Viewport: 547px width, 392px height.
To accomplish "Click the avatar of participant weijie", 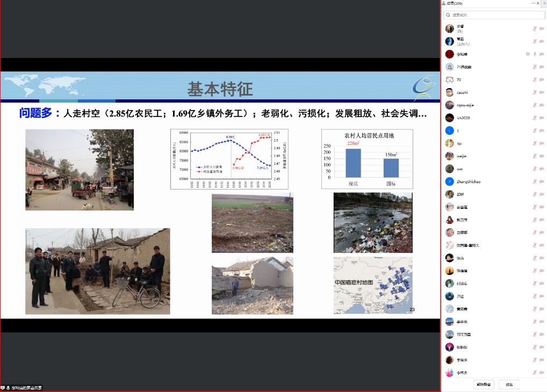I will tap(449, 156).
